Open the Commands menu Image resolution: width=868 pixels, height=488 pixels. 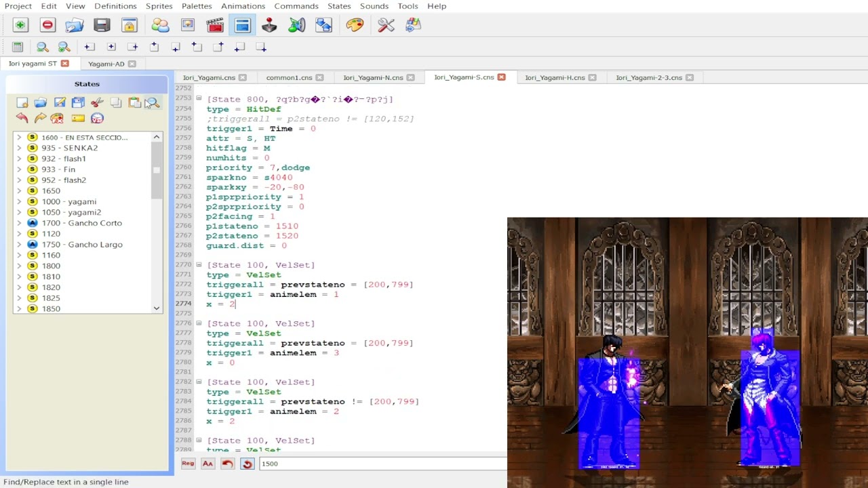(x=296, y=6)
